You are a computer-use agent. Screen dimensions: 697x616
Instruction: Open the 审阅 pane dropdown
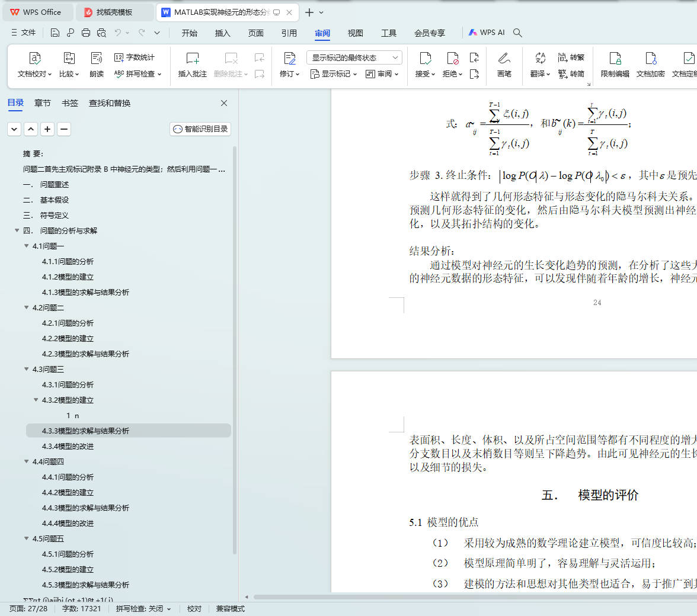[x=382, y=73]
